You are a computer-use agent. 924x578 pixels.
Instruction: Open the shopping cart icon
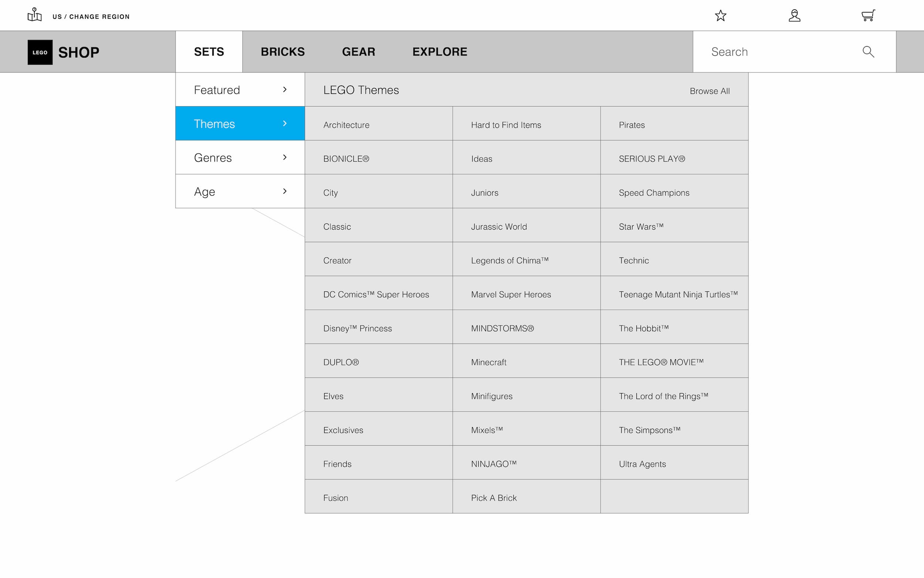868,16
